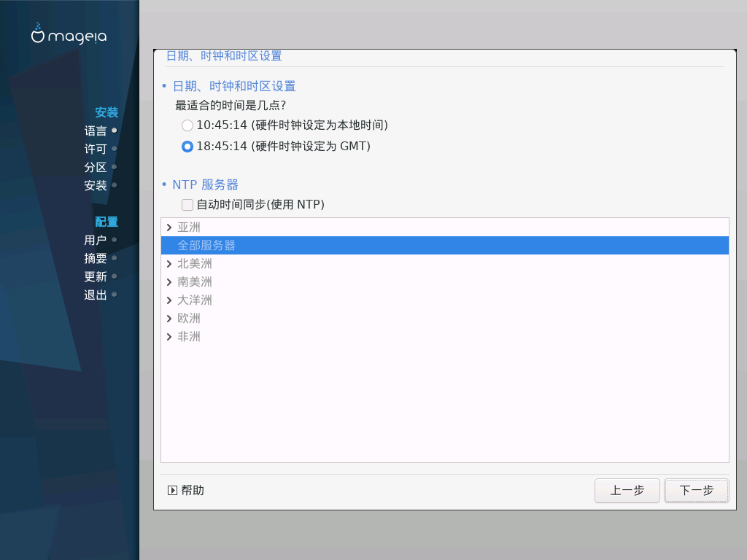Click the dot beside 分区 step
This screenshot has width=747, height=560.
tap(115, 167)
